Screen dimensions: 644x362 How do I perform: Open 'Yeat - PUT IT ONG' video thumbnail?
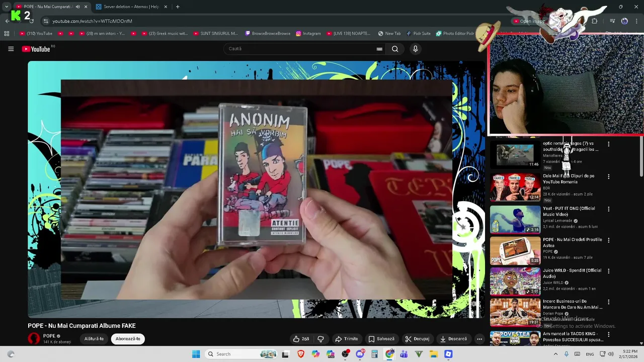[x=515, y=219]
